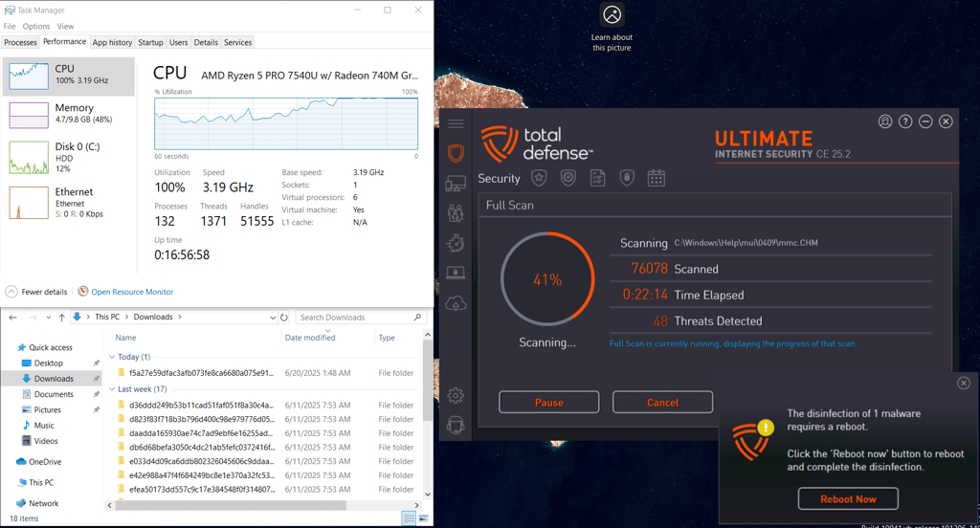Select Ethernet in Task Manager sidebar

69,202
